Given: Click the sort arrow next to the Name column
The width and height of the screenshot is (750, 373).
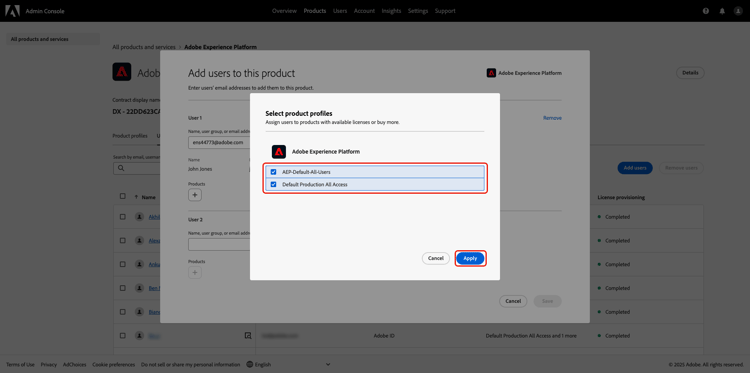Looking at the screenshot, I should 136,197.
